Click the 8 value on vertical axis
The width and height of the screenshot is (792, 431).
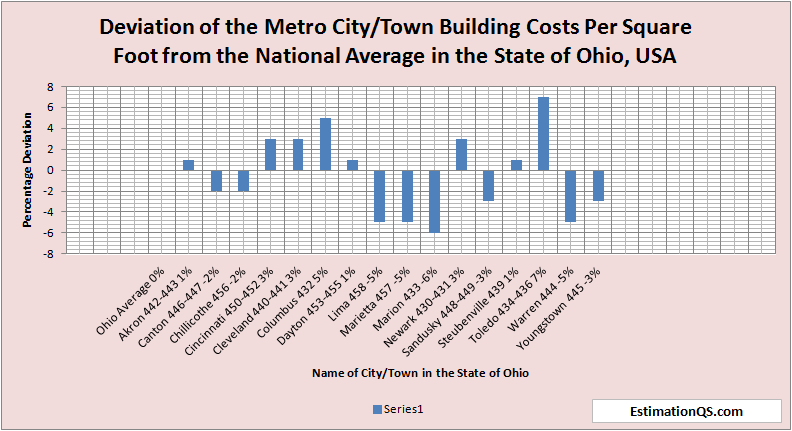[x=50, y=87]
